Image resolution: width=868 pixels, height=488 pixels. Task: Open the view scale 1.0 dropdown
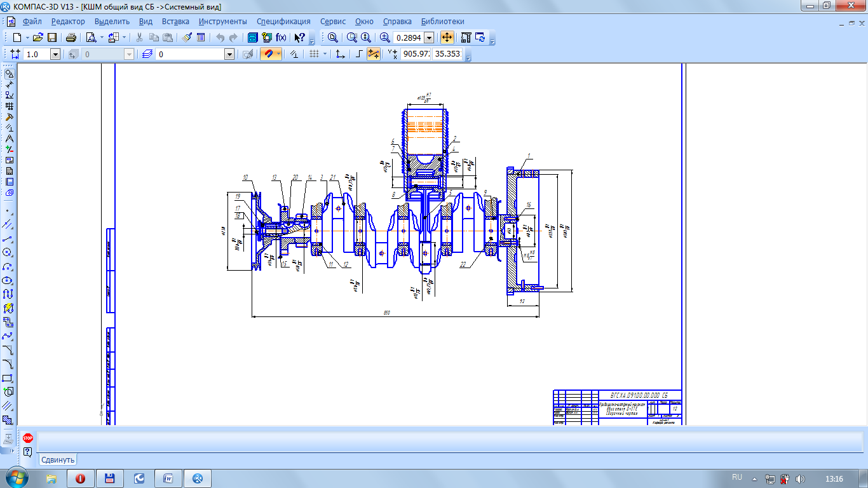tap(55, 55)
